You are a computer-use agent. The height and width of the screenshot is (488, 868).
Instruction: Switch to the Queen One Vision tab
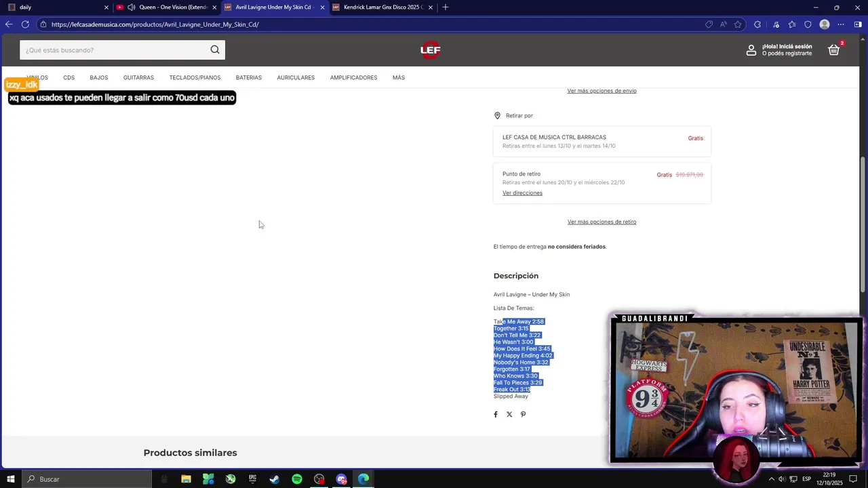coord(166,7)
